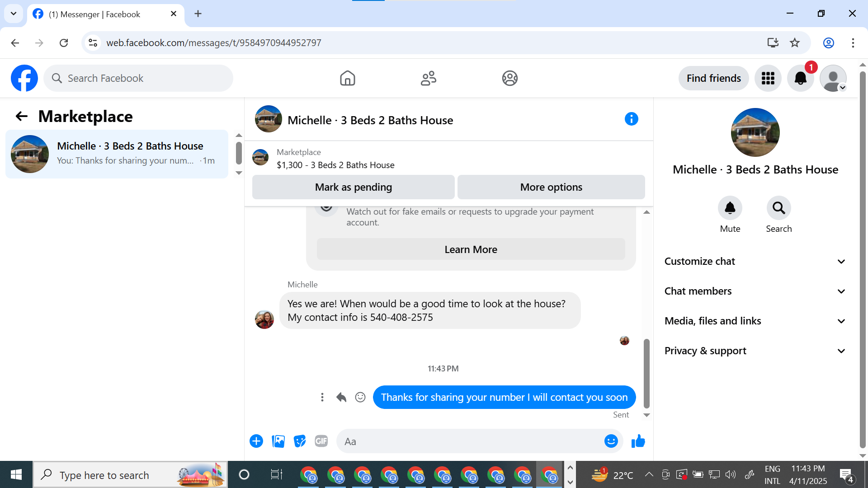Click the chat header house thumbnail
Viewport: 868px width, 488px height.
pyautogui.click(x=269, y=119)
